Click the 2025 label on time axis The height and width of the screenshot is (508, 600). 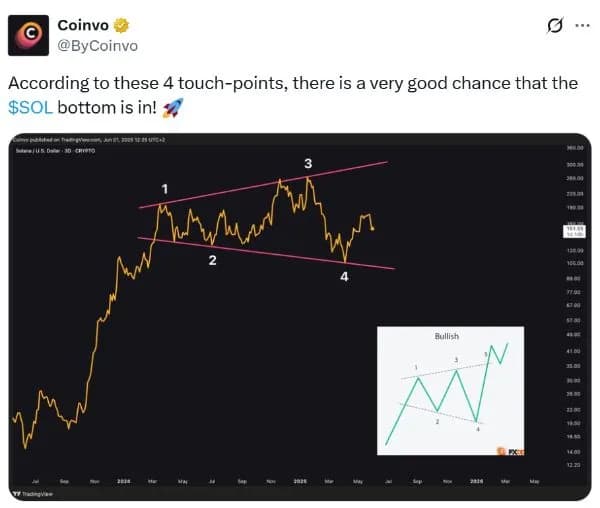tap(298, 481)
